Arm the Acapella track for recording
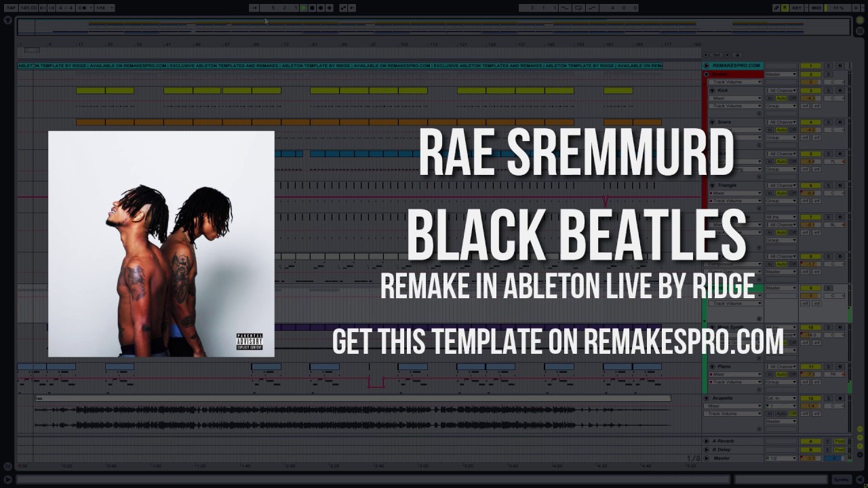 tap(840, 398)
